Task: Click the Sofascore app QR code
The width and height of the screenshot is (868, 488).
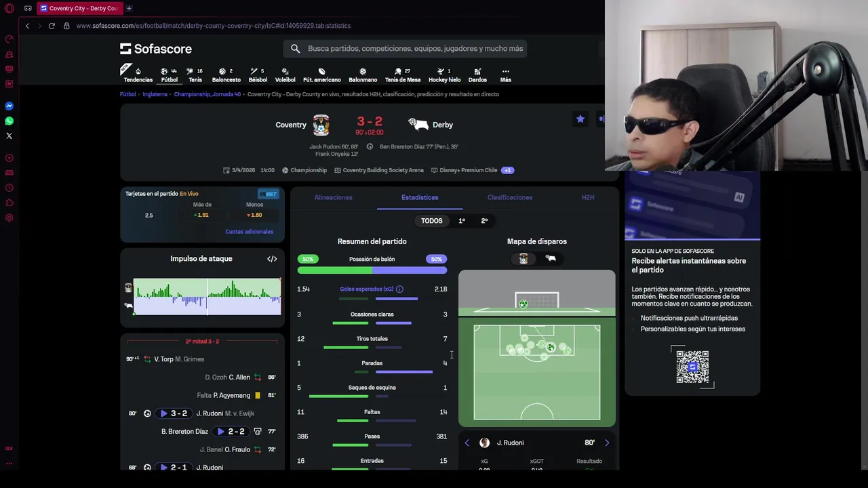Action: click(x=692, y=367)
